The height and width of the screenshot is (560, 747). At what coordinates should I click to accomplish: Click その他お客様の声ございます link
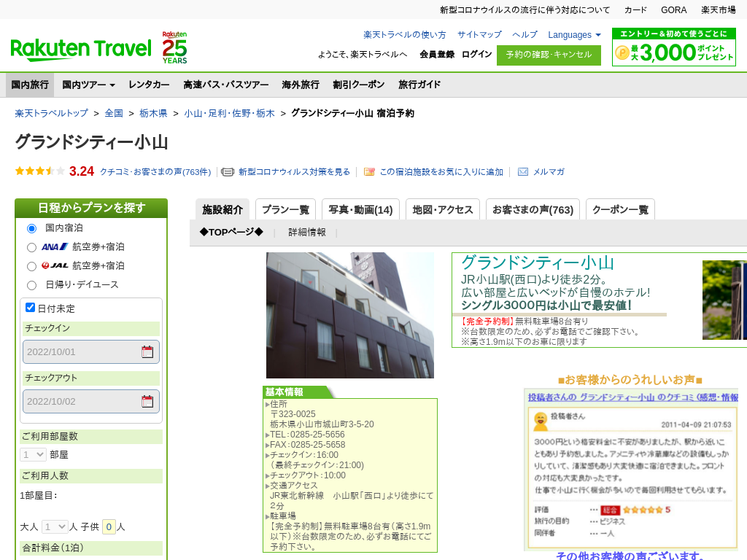[630, 555]
